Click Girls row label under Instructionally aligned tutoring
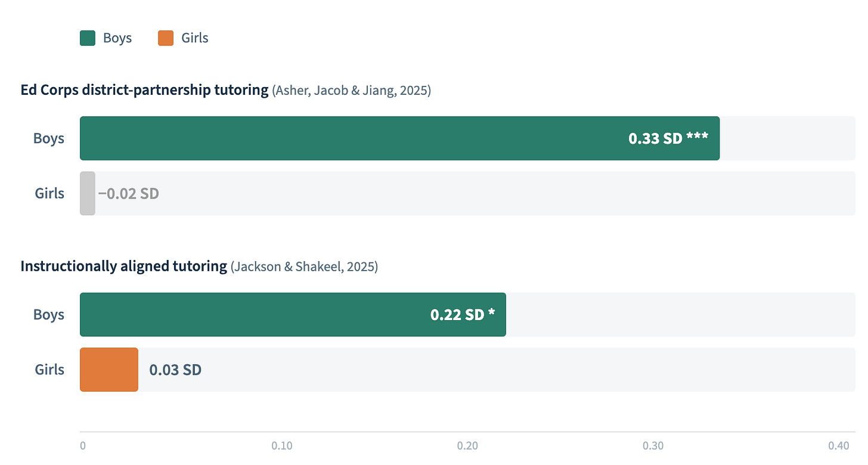 49,370
